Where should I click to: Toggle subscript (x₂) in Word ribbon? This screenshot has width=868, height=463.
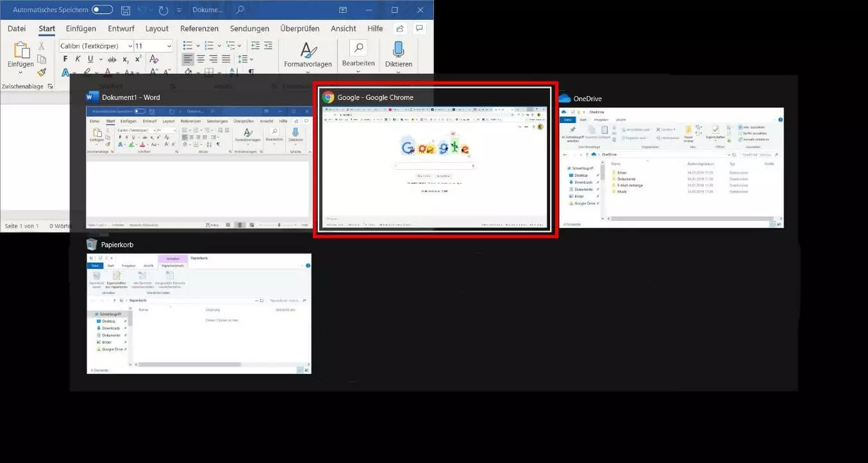(x=126, y=60)
